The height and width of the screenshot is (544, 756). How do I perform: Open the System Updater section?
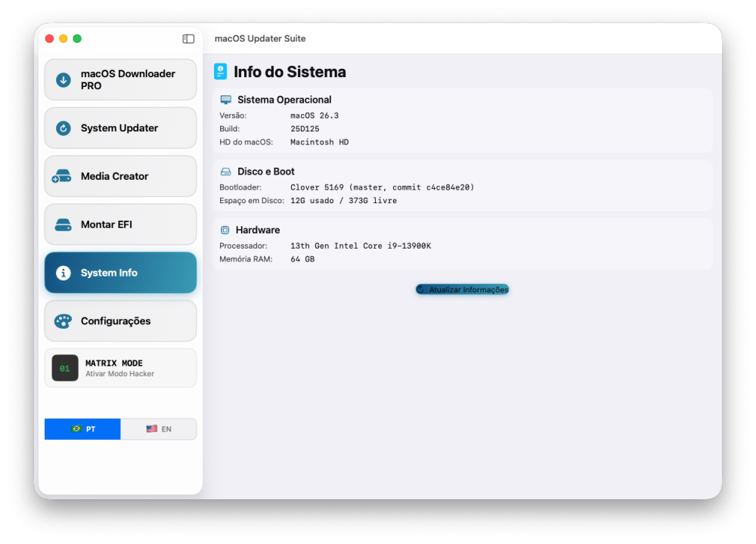tap(120, 128)
